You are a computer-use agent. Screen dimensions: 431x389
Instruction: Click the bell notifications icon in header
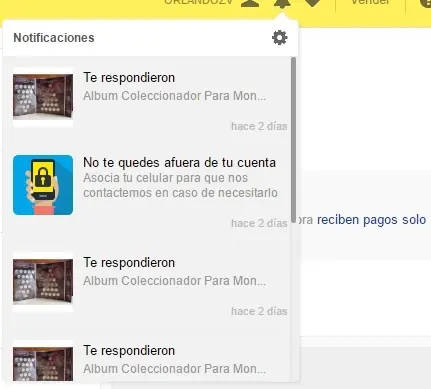coord(282,3)
